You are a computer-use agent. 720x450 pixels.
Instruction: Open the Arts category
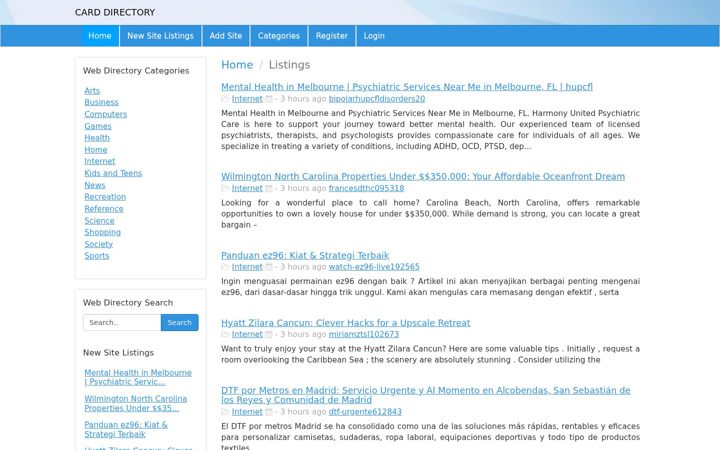[92, 90]
